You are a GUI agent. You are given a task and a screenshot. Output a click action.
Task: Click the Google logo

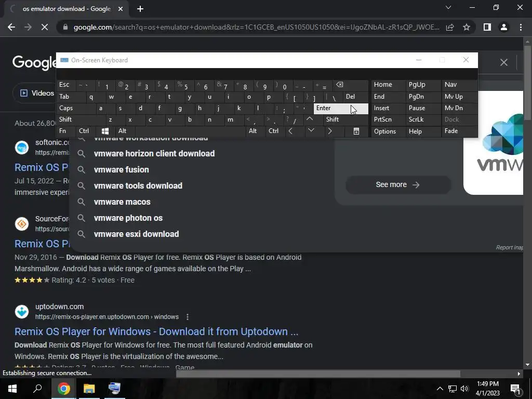coord(34,63)
